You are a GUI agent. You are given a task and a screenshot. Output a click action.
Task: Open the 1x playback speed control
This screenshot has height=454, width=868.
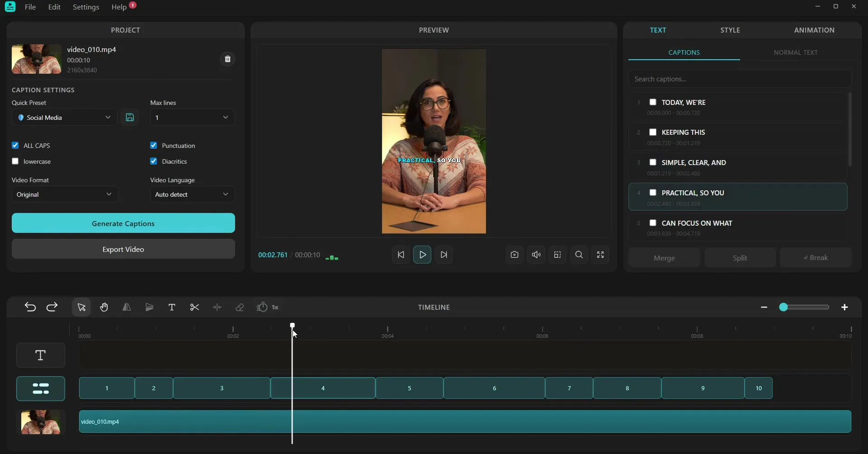(x=268, y=307)
